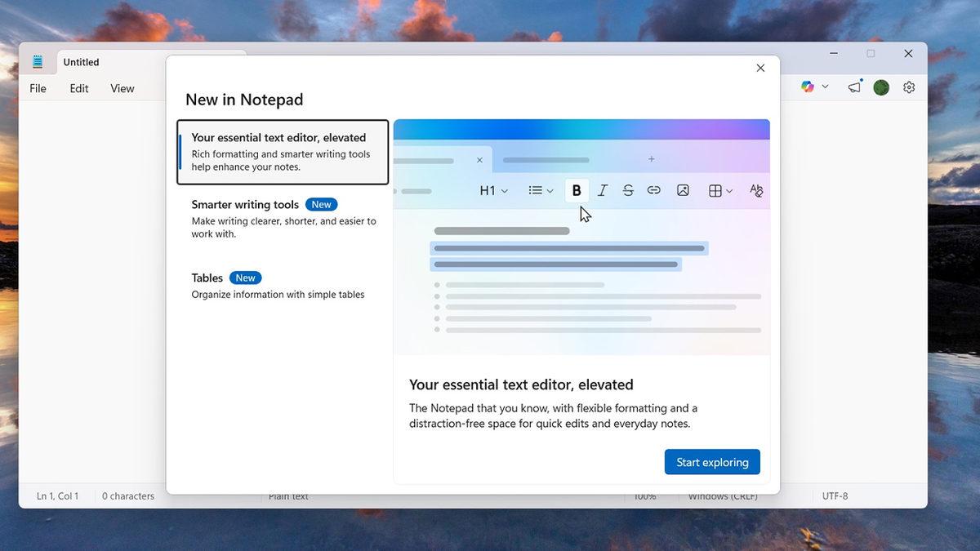The width and height of the screenshot is (980, 551).
Task: Insert a hyperlink using the link icon
Action: click(x=653, y=190)
